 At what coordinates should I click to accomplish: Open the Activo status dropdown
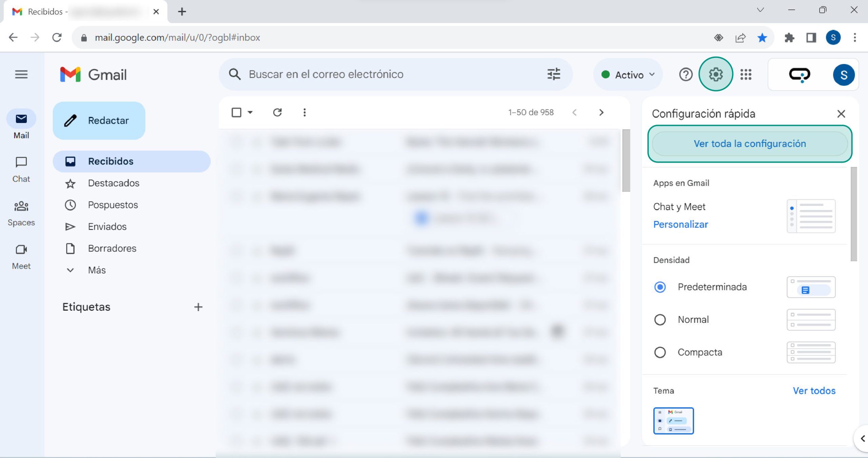click(628, 75)
